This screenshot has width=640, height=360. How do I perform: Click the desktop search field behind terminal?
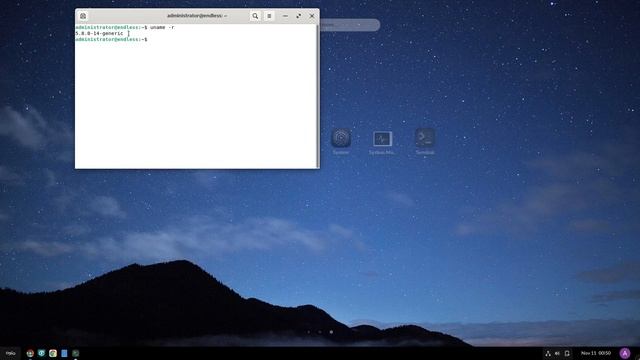350,25
